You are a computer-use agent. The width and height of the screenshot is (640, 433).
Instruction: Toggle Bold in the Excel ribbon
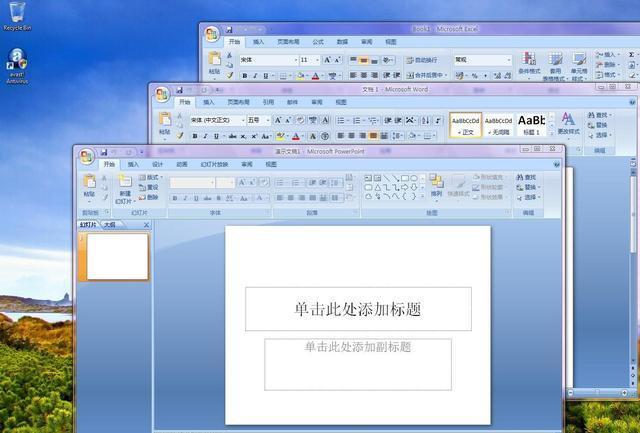[x=244, y=75]
